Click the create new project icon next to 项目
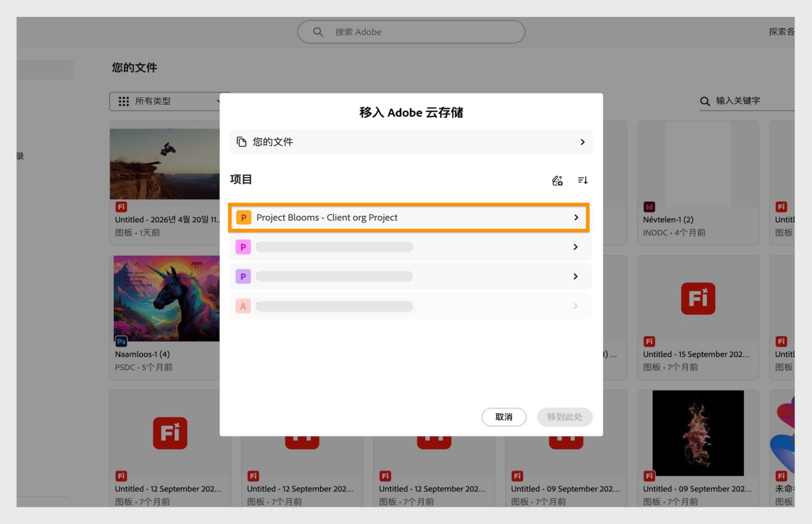 click(x=557, y=180)
